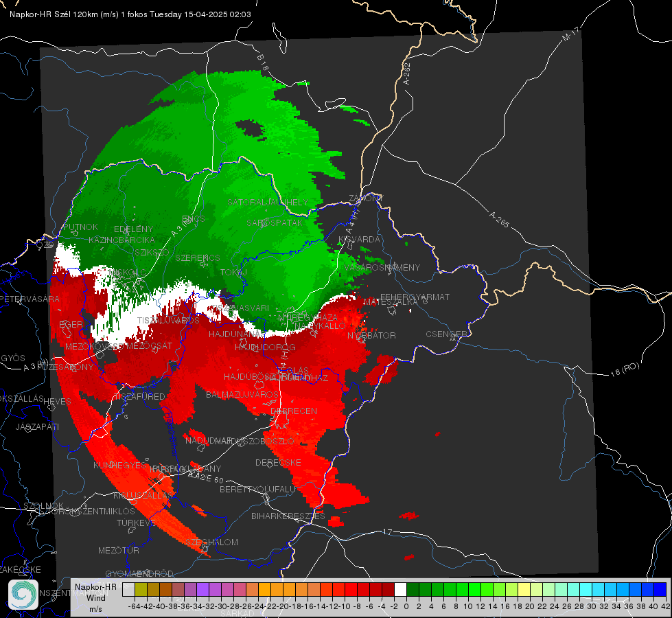Click the 'MISKOLC' city label
Image resolution: width=672 pixels, height=618 pixels.
click(127, 273)
